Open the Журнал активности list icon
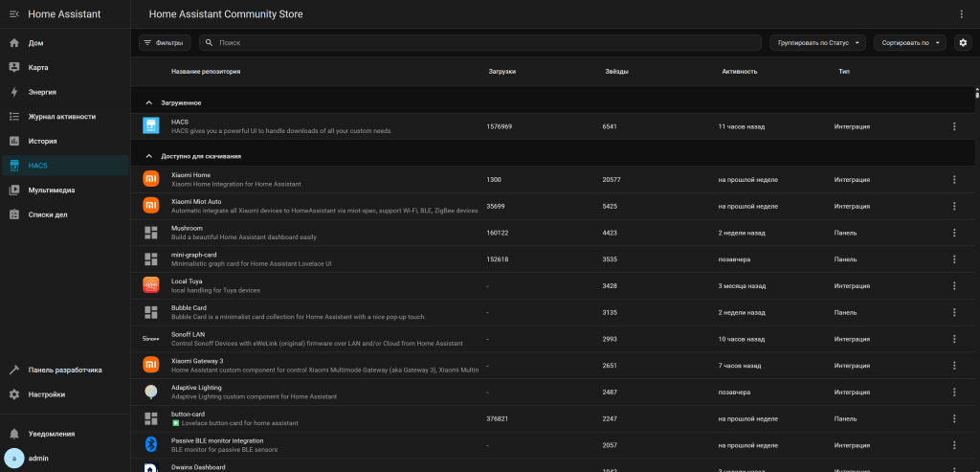Screen dimensions: 980x472 tap(14, 116)
